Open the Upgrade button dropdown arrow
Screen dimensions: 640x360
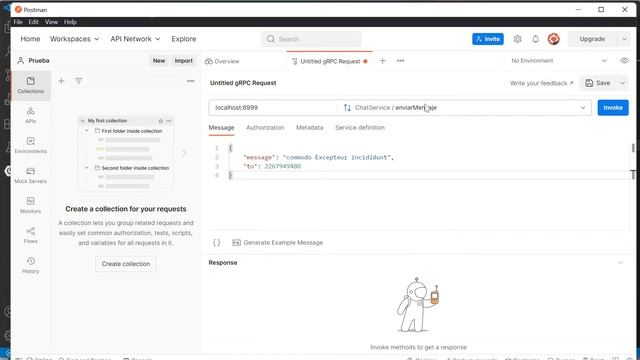(624, 39)
